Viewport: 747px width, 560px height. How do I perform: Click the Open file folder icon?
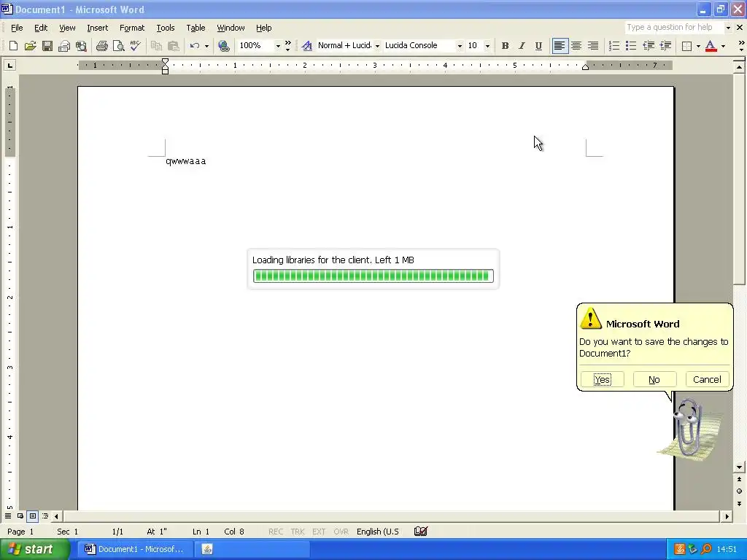coord(30,46)
